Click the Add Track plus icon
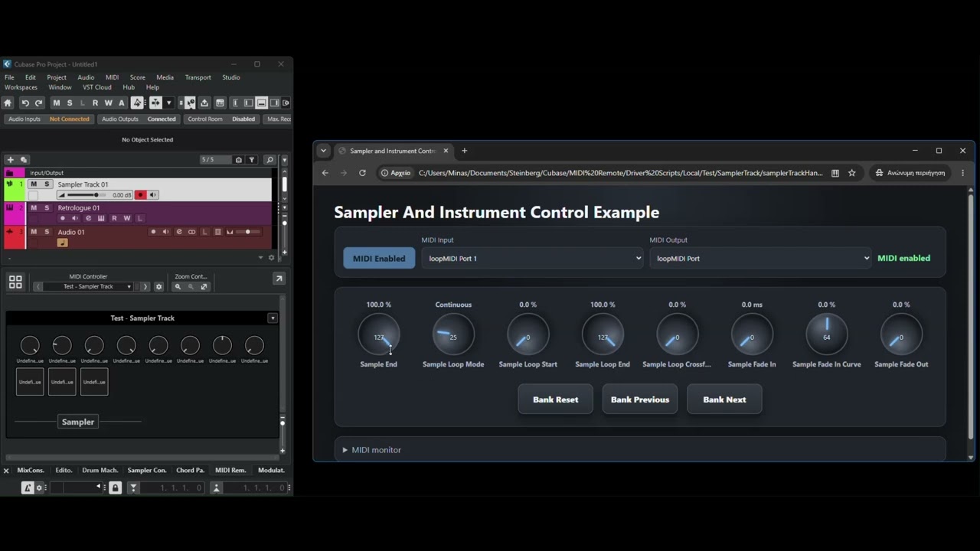This screenshot has height=551, width=980. point(11,160)
